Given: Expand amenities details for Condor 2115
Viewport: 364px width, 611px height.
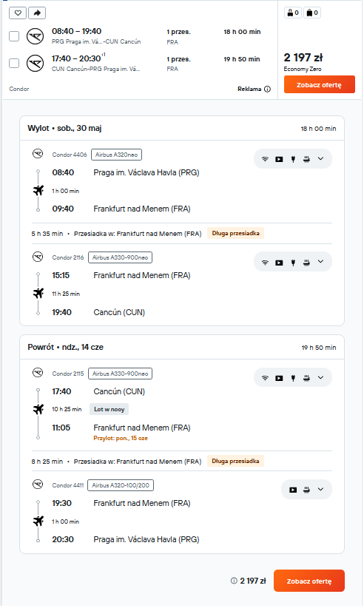Looking at the screenshot, I should point(321,377).
